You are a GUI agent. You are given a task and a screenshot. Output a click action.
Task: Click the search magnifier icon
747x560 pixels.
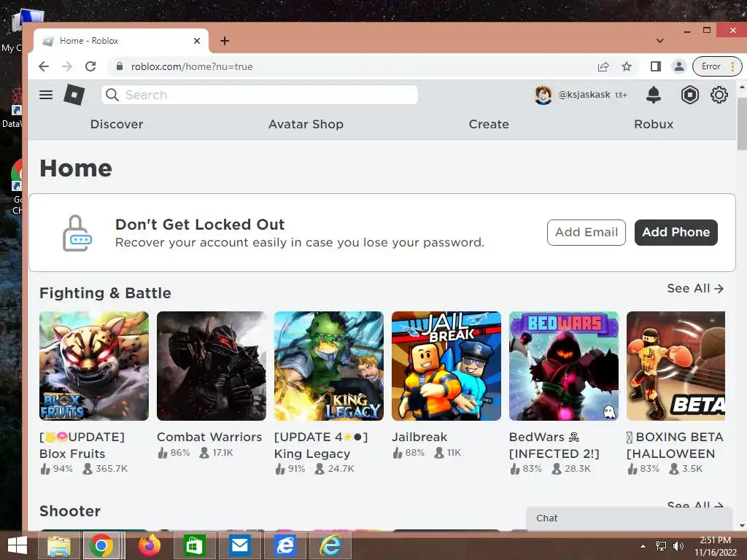[112, 95]
